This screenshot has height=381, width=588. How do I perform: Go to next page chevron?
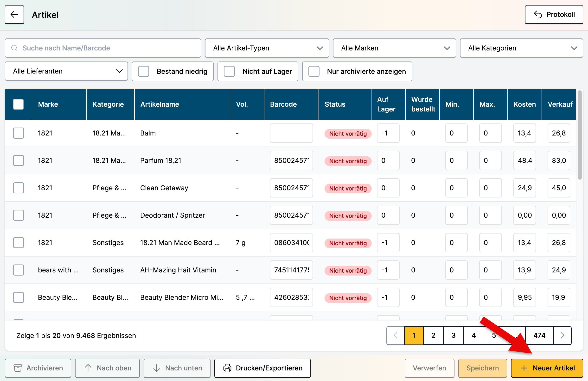pos(562,335)
